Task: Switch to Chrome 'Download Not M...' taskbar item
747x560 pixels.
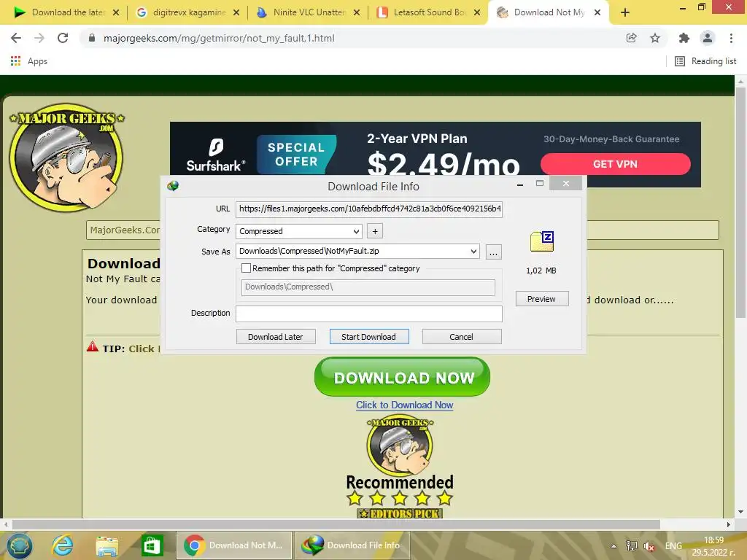Action: click(x=234, y=545)
